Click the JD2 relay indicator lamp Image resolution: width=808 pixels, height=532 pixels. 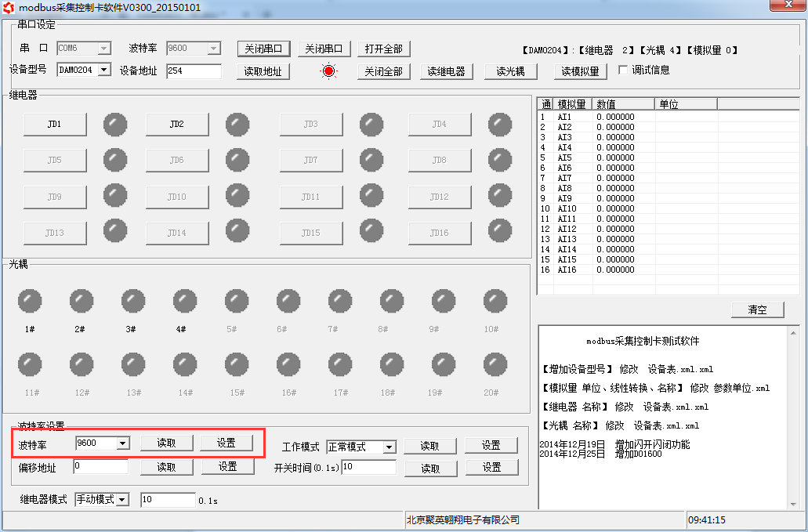237,125
